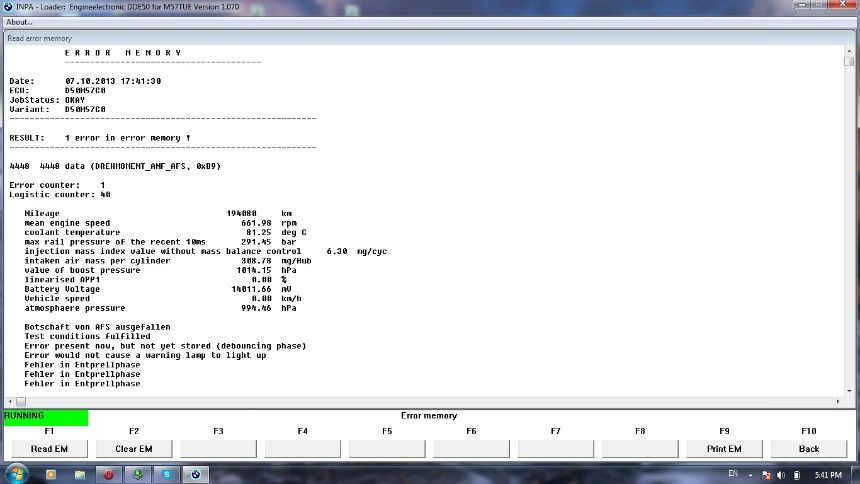Viewport: 860px width, 484px height.
Task: Click the Print EM button
Action: (x=724, y=449)
